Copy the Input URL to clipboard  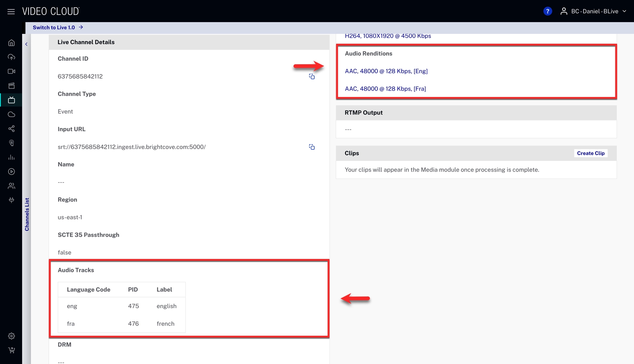[311, 147]
